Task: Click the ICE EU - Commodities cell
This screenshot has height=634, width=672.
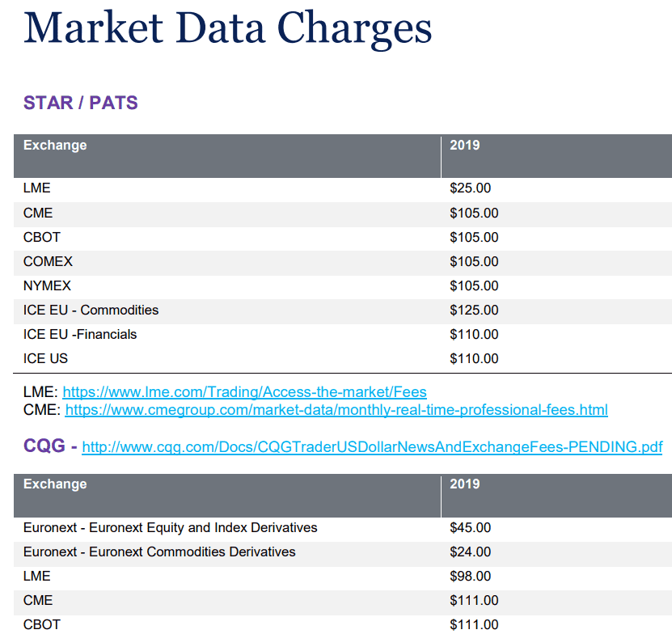Action: 91,310
